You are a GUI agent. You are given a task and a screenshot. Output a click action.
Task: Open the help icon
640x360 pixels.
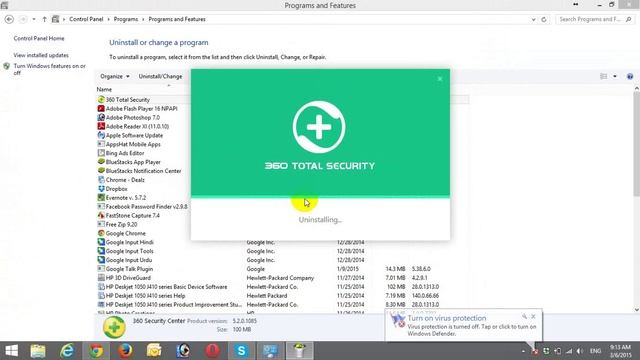(630, 76)
